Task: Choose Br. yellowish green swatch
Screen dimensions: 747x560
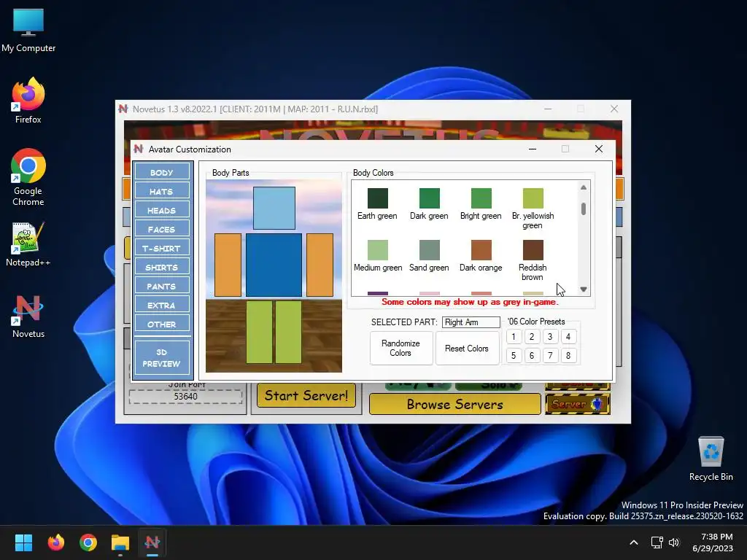Action: click(533, 198)
